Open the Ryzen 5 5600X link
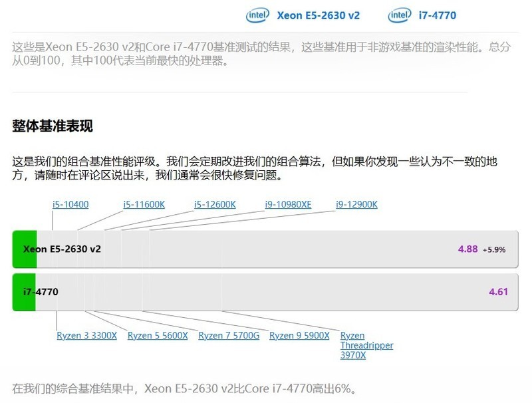 click(x=158, y=335)
